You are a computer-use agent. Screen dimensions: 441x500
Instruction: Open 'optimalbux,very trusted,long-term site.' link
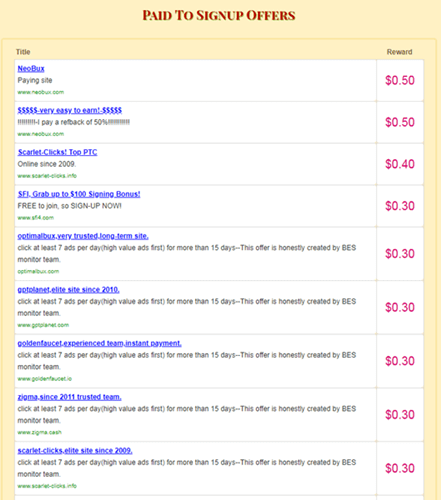pyautogui.click(x=83, y=236)
